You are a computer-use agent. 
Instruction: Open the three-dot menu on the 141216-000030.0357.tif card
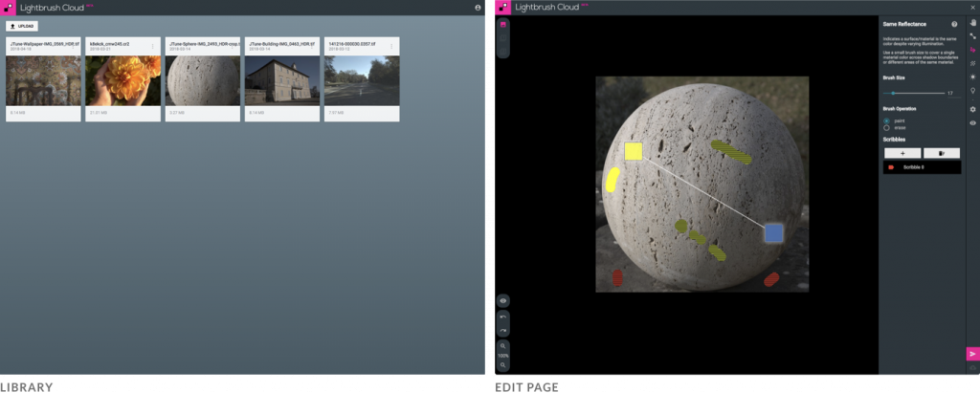click(x=390, y=46)
